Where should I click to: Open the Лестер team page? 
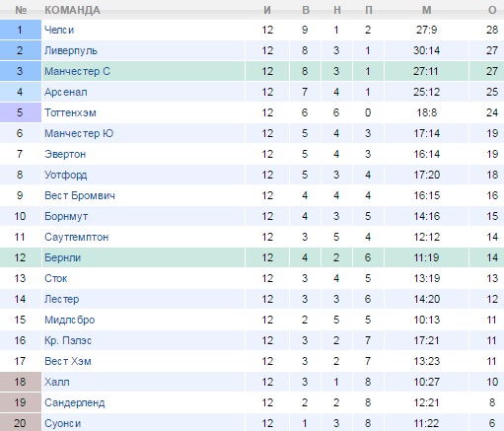[x=62, y=299]
